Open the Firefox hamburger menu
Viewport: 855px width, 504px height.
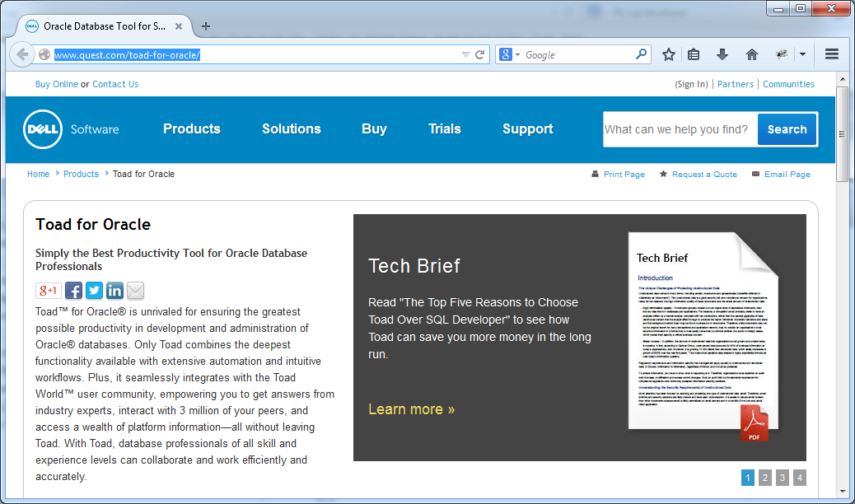[x=832, y=54]
